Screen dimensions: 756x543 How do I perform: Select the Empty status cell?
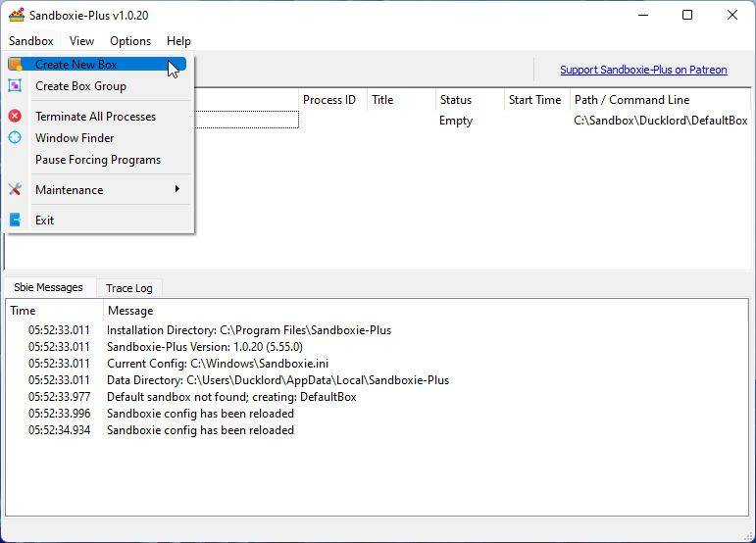point(456,121)
